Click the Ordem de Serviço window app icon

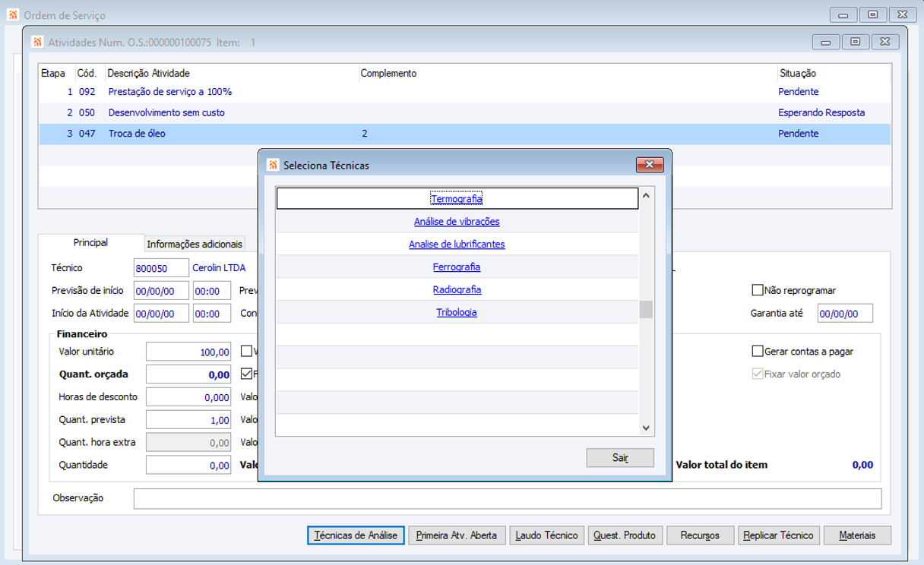pyautogui.click(x=13, y=14)
